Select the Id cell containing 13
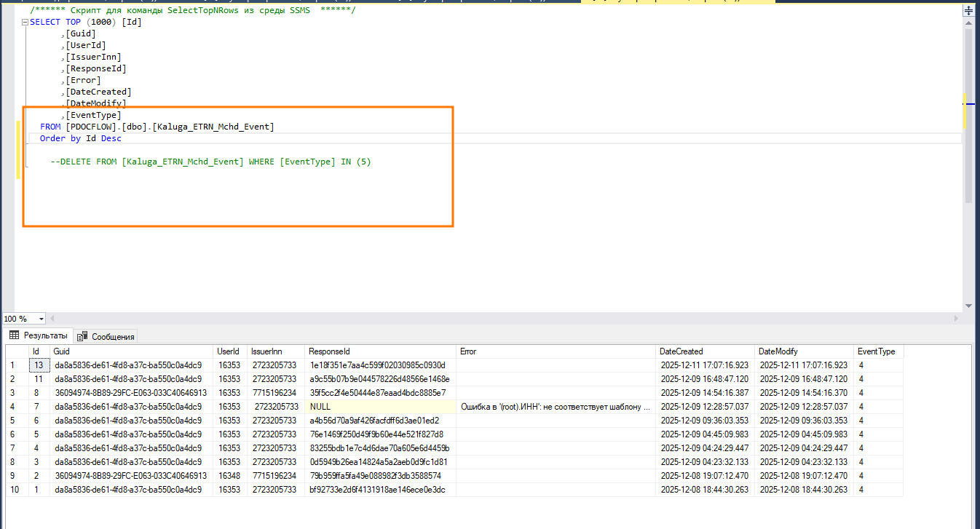 click(39, 365)
